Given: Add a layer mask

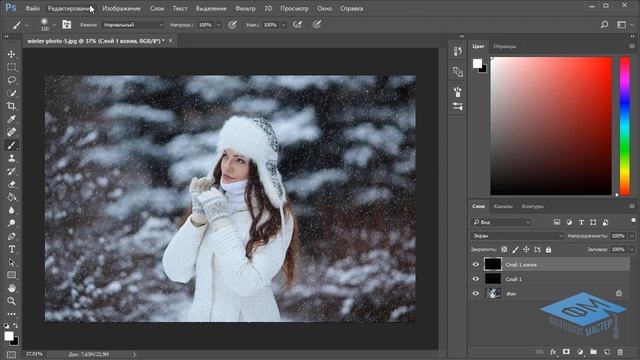Looking at the screenshot, I should [x=566, y=352].
